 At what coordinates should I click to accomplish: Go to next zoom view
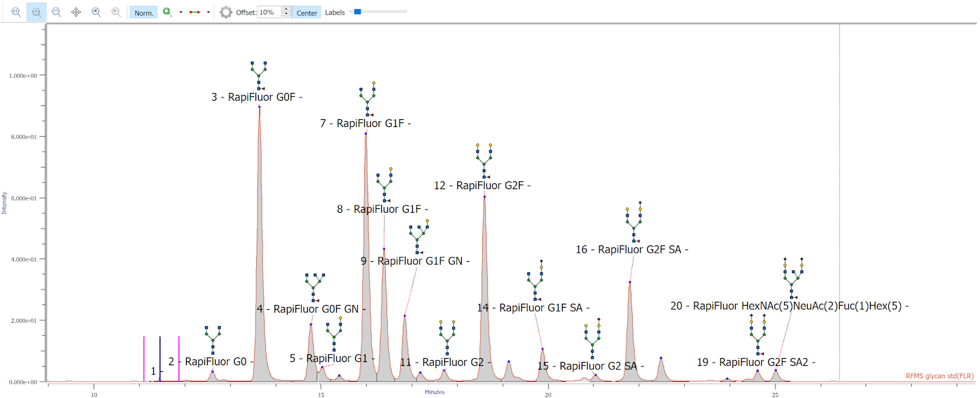tap(116, 12)
